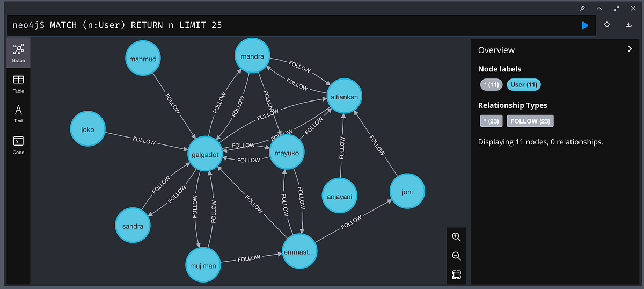Select the galgadot node
This screenshot has width=644, height=289.
206,155
